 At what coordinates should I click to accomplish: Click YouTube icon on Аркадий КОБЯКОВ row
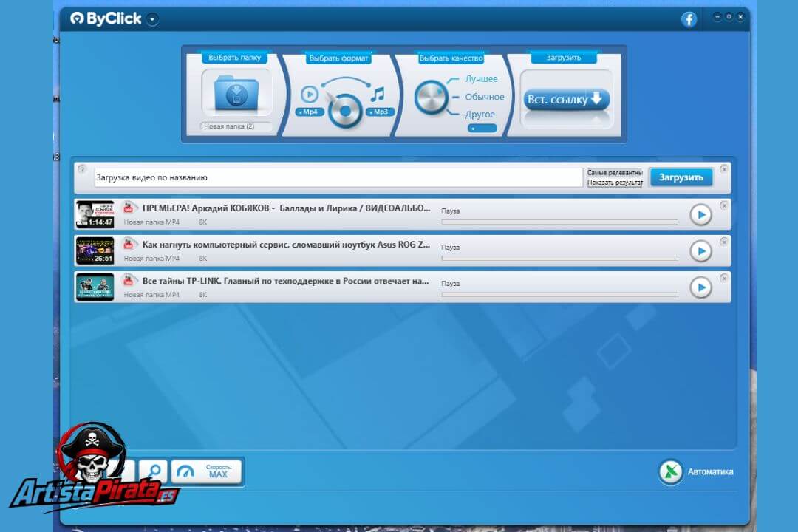pos(129,208)
